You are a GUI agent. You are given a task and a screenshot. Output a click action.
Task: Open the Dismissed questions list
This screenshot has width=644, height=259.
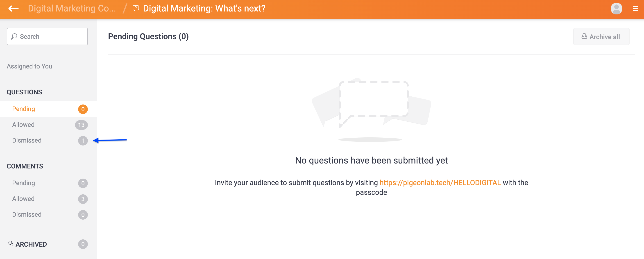27,140
